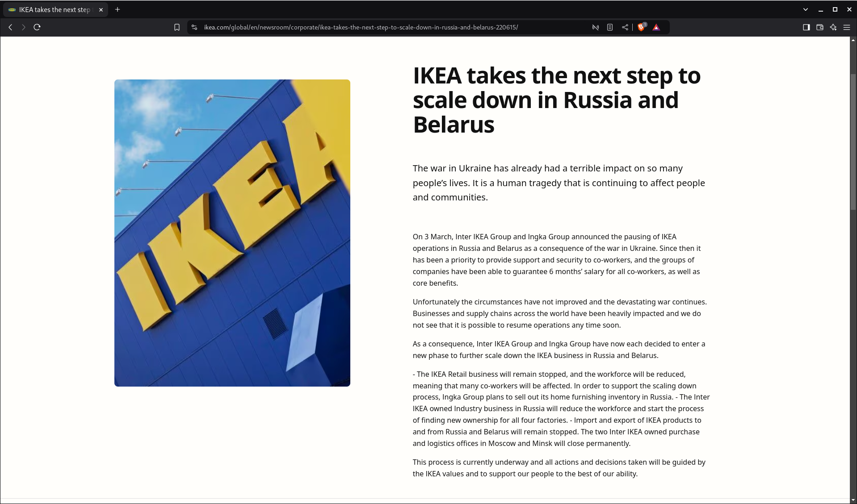857x504 pixels.
Task: Go back to the previous page
Action: tap(10, 27)
